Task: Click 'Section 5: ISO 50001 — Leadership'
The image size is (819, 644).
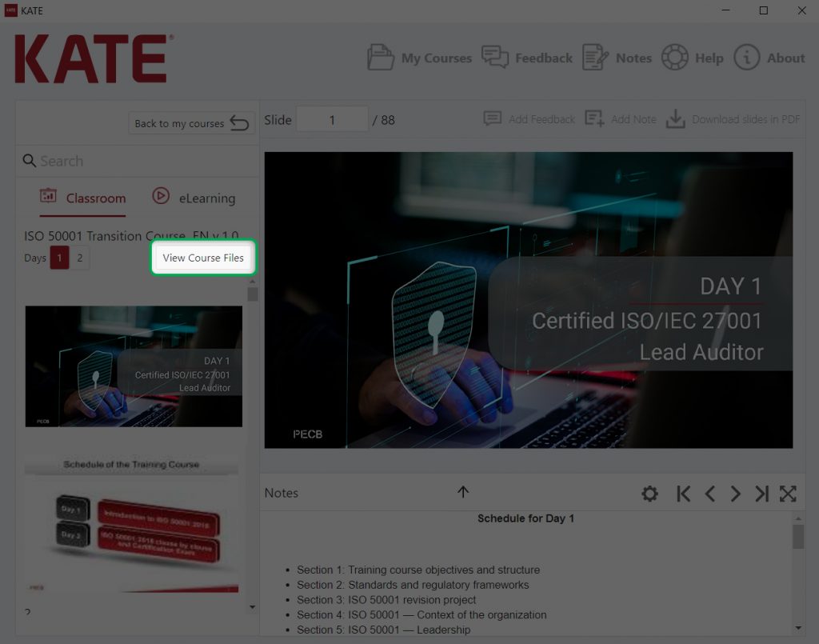Action: tap(383, 630)
